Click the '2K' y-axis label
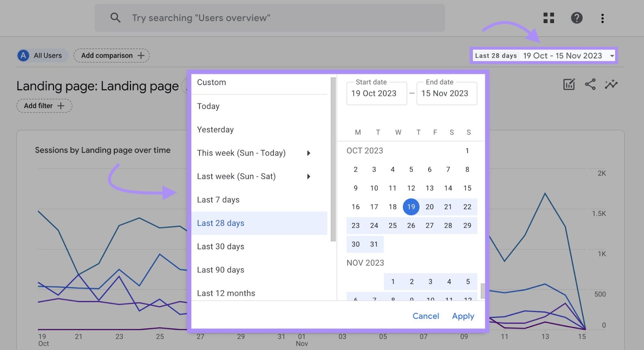 pyautogui.click(x=601, y=173)
